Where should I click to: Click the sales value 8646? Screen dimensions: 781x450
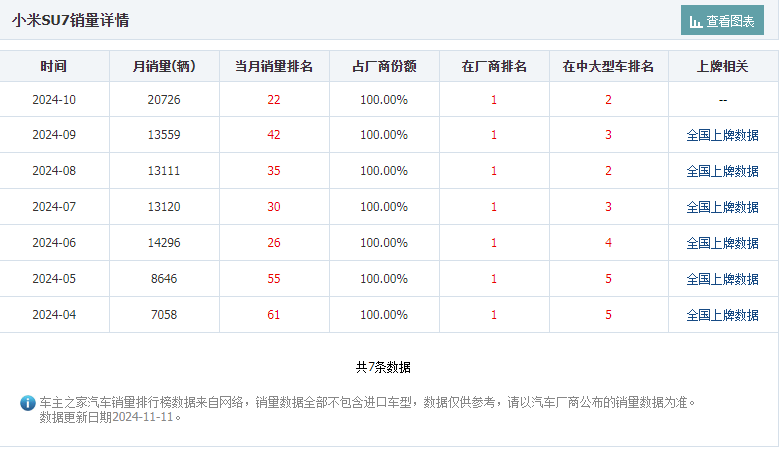coord(164,279)
